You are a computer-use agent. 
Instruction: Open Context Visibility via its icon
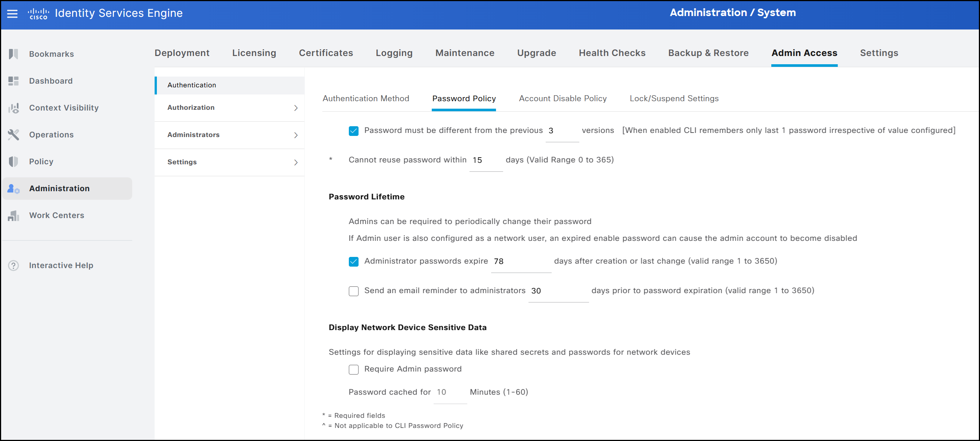tap(13, 108)
